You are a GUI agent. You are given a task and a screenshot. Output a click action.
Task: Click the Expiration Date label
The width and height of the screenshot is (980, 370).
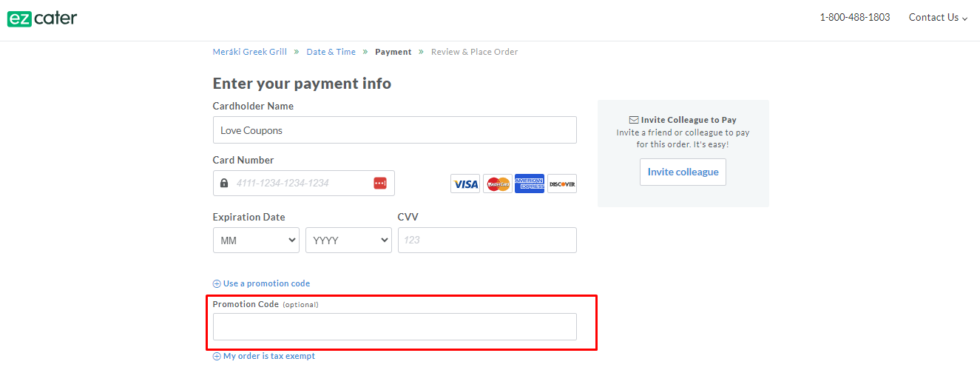[249, 217]
